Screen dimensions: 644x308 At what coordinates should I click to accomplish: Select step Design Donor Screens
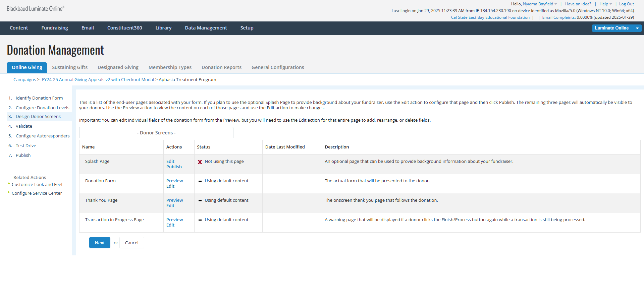click(x=38, y=117)
